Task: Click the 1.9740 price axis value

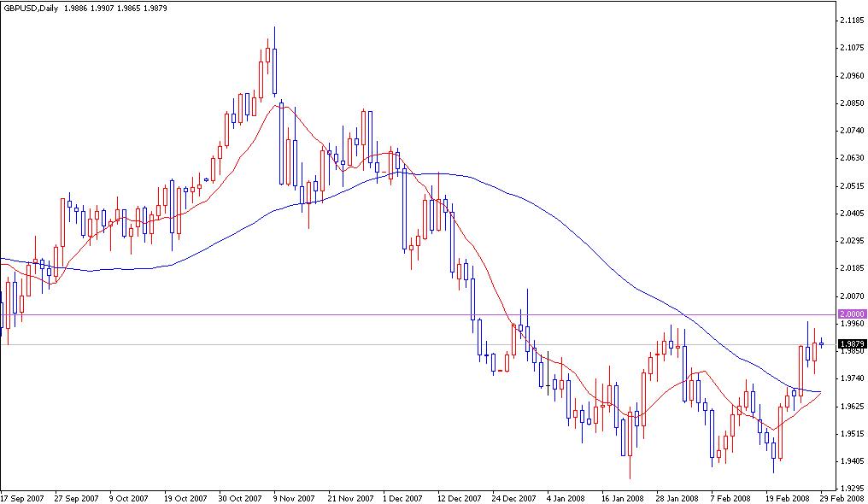Action: (x=852, y=378)
